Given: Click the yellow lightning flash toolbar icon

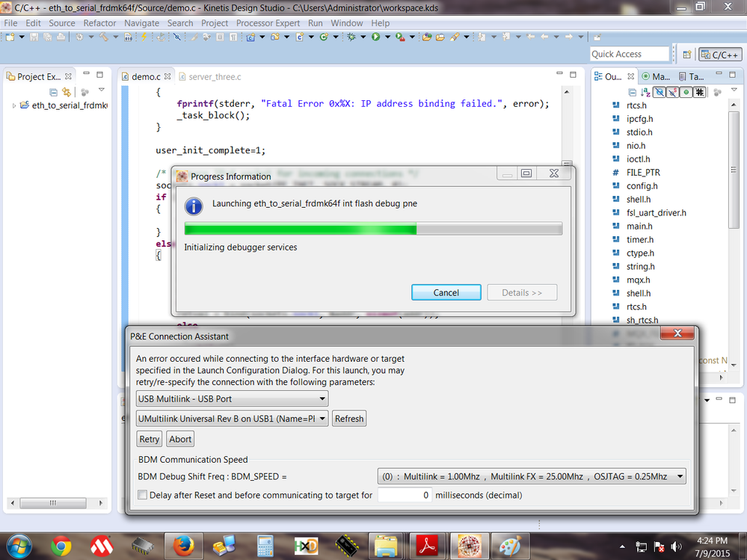Looking at the screenshot, I should (x=144, y=37).
